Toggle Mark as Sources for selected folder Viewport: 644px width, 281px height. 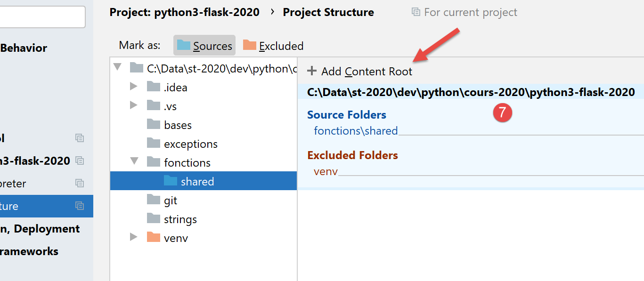[204, 46]
